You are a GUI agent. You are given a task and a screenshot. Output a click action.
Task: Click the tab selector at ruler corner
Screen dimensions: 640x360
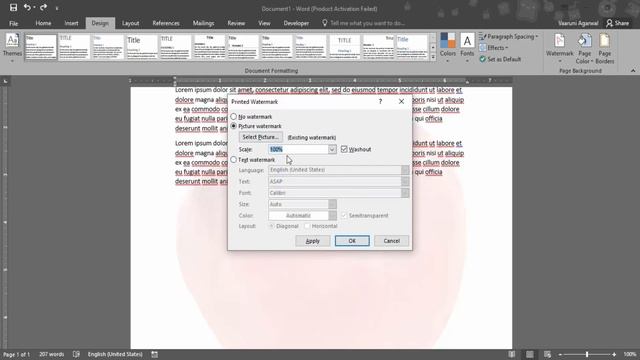(5, 81)
